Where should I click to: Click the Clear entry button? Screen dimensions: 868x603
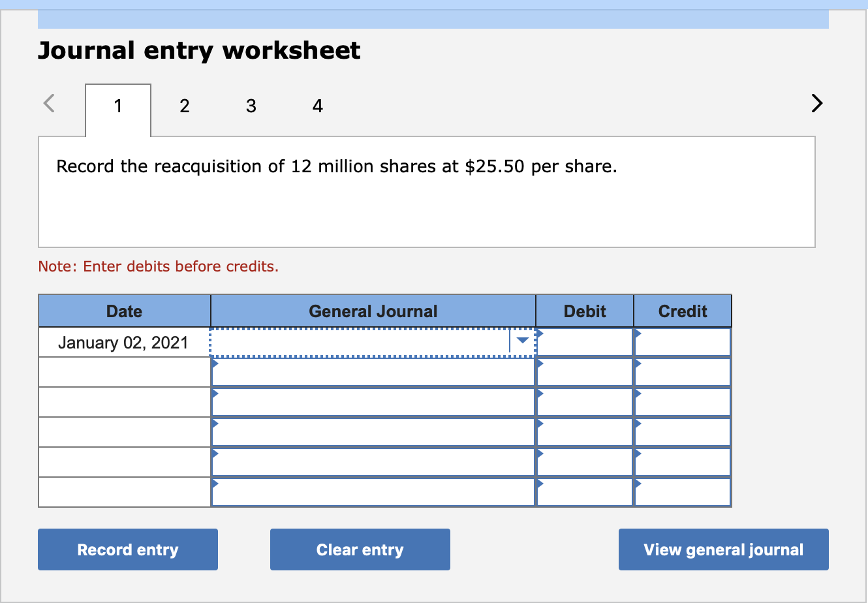[x=360, y=549]
